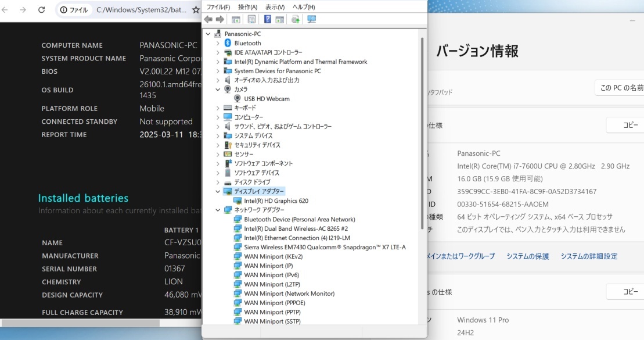
Task: Open the システムの保護 link in Settings
Action: click(528, 256)
